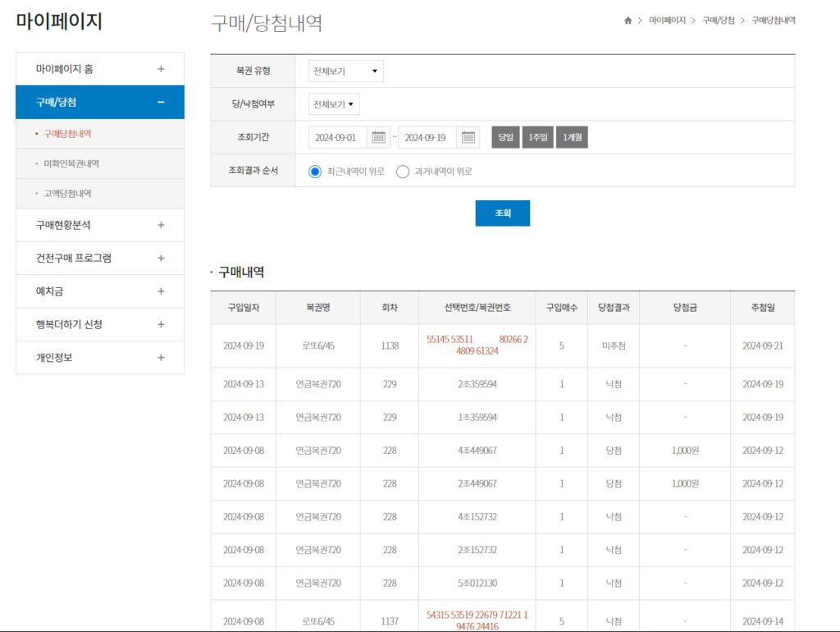The width and height of the screenshot is (840, 632).
Task: Open the 당/낙첨여부 dropdown
Action: 333,104
